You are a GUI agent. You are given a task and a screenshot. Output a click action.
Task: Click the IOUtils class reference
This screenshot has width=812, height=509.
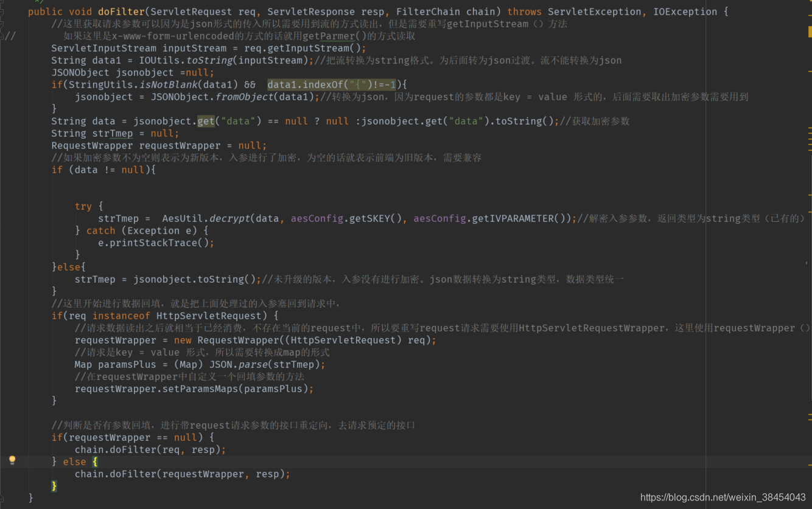click(159, 60)
